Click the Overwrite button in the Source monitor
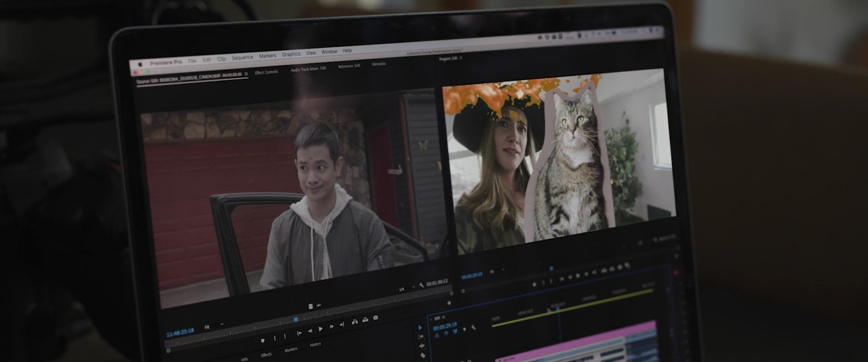The height and width of the screenshot is (362, 868). (365, 319)
